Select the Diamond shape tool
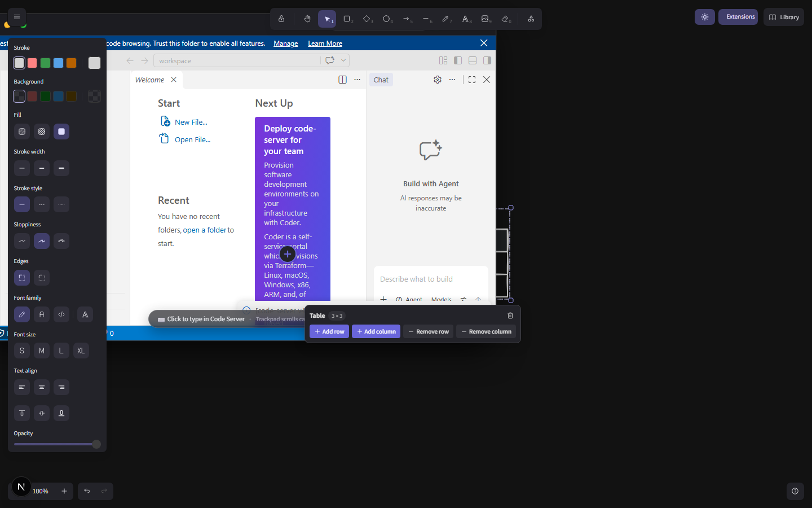812x508 pixels. (367, 19)
